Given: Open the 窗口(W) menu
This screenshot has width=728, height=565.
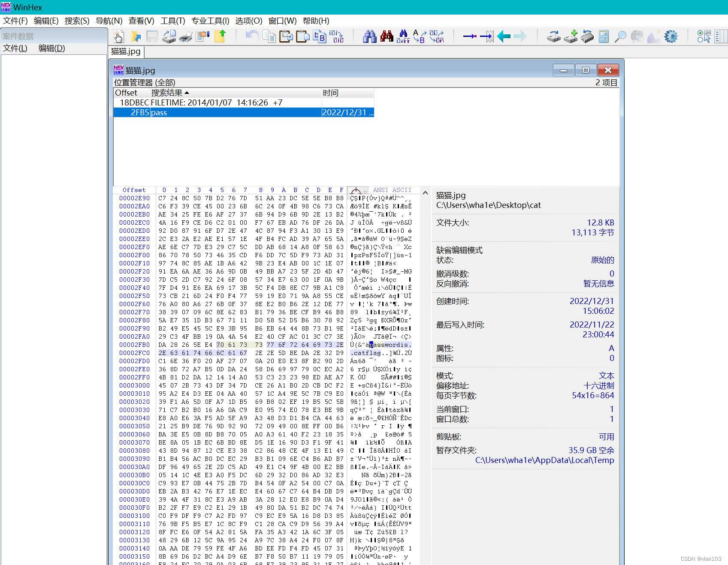Looking at the screenshot, I should click(x=283, y=21).
